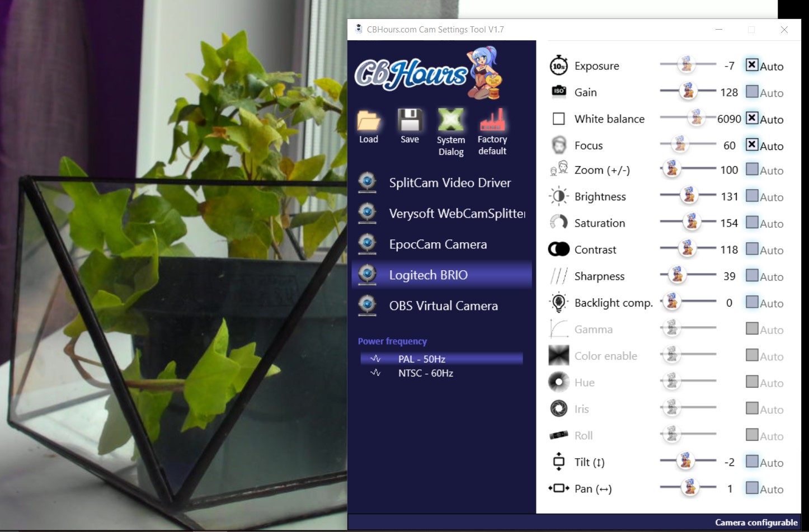The width and height of the screenshot is (809, 532).
Task: Click the Zoom people icon
Action: coord(558,168)
